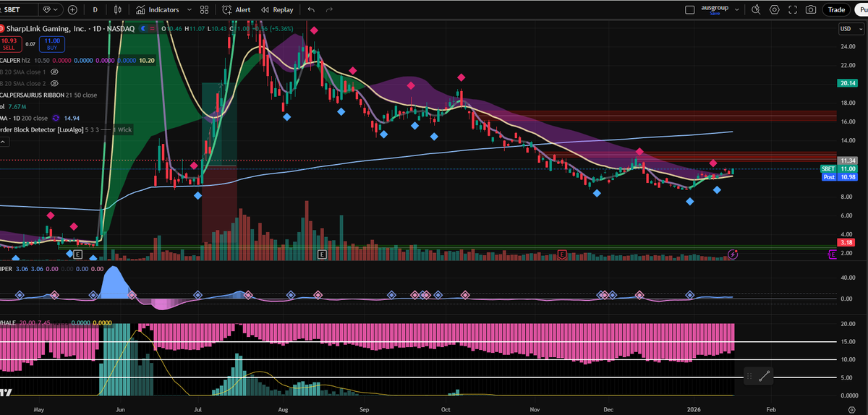Create an Alert from the toolbar
868x415 pixels.
coord(237,9)
